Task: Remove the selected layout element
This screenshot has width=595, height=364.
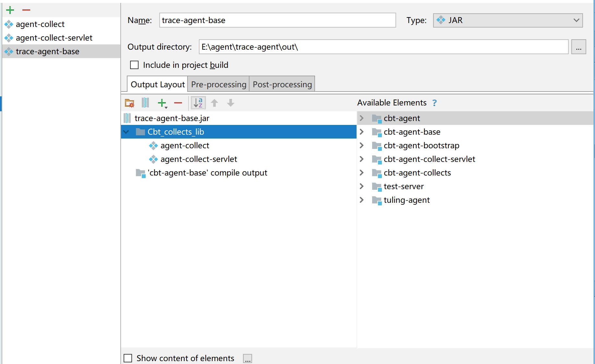Action: pyautogui.click(x=178, y=103)
